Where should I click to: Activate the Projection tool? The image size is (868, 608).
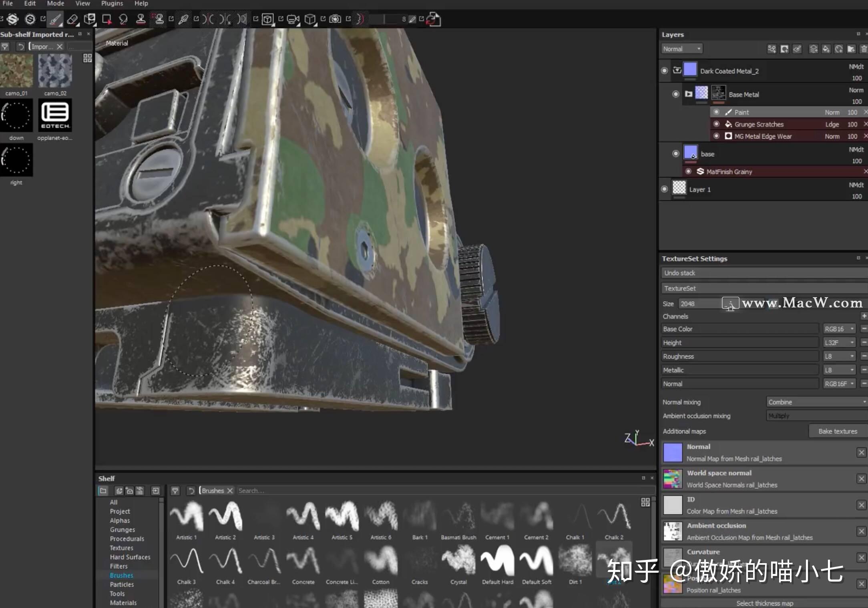tap(90, 19)
